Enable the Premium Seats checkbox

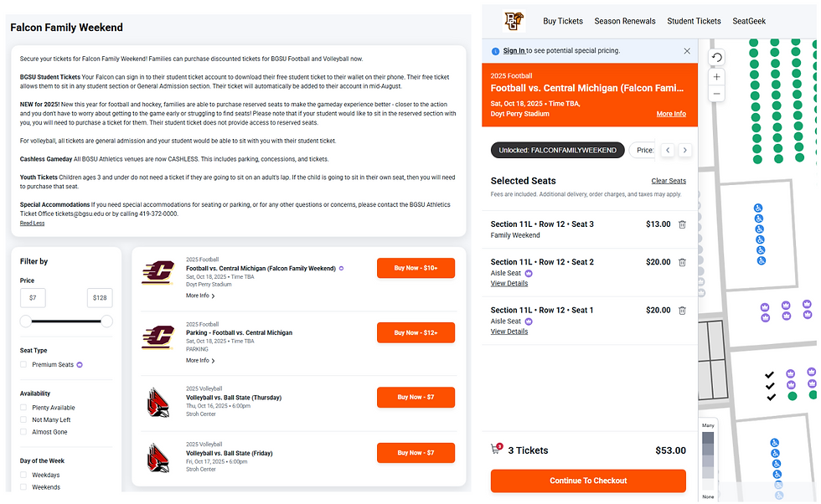pyautogui.click(x=23, y=364)
